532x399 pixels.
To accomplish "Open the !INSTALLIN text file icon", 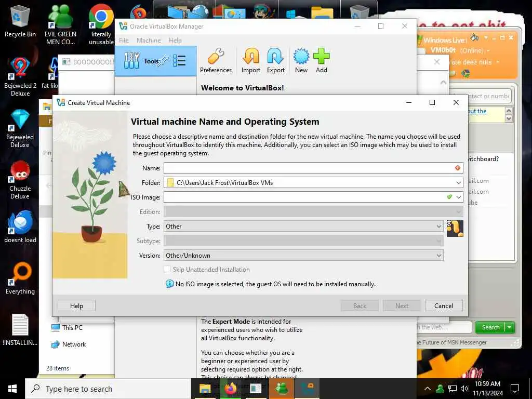I will [20, 330].
